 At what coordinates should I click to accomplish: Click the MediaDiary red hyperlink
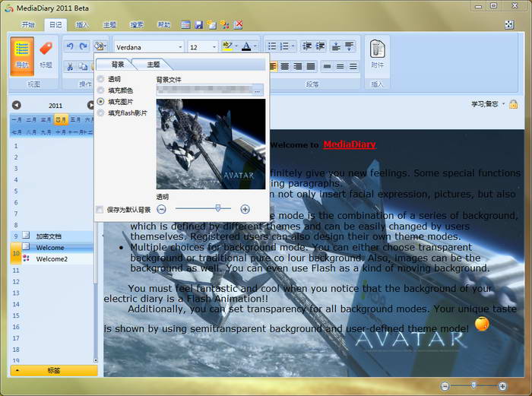tap(349, 144)
